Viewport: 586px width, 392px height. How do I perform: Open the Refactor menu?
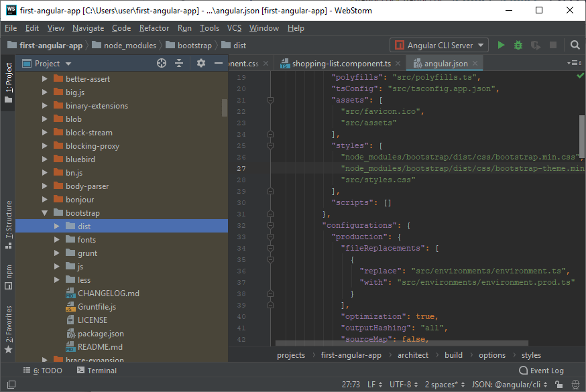pyautogui.click(x=154, y=28)
